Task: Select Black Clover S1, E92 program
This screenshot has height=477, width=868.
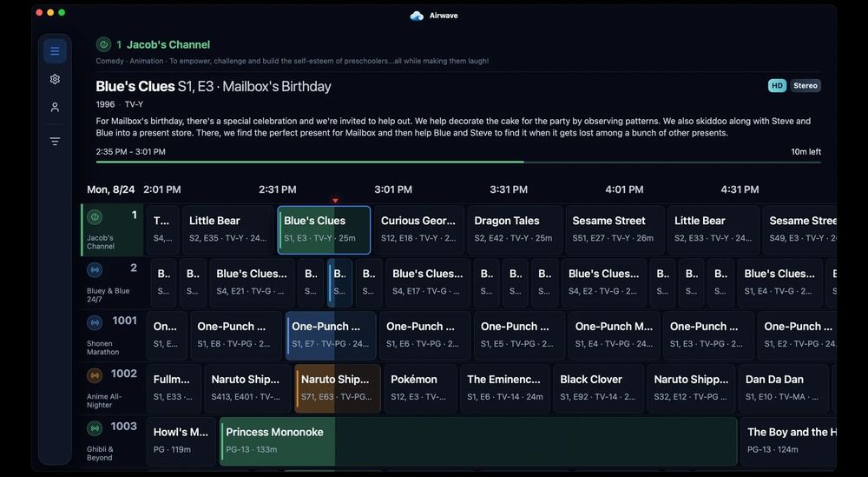Action: (598, 388)
